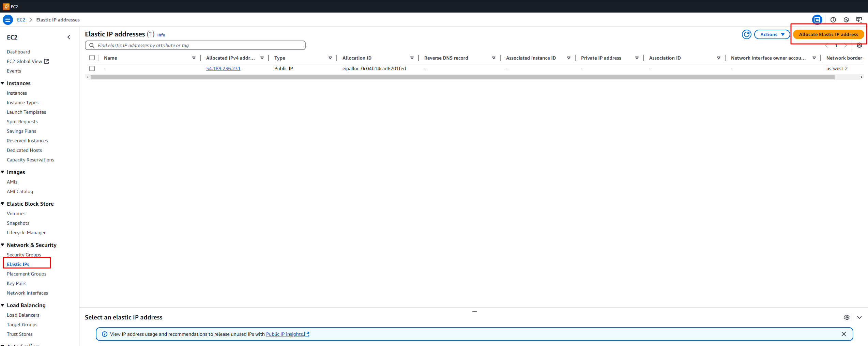
Task: Click the eipalloc-0c04b14cad6201fed allocation ID cell
Action: [x=374, y=68]
